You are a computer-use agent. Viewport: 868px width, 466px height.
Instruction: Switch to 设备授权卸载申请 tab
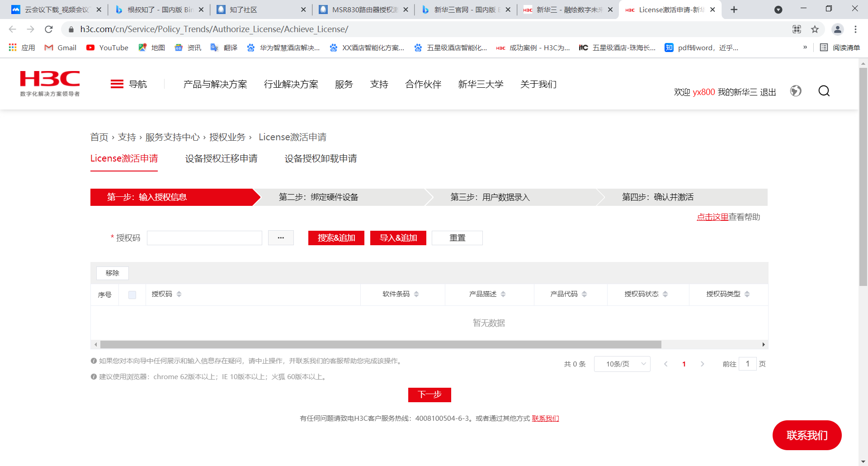[x=321, y=158]
